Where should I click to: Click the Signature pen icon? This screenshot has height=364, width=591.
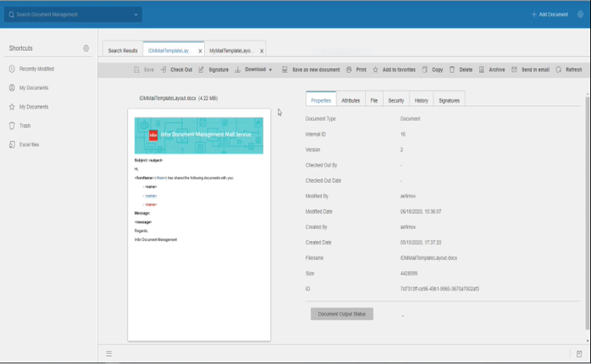coord(202,70)
